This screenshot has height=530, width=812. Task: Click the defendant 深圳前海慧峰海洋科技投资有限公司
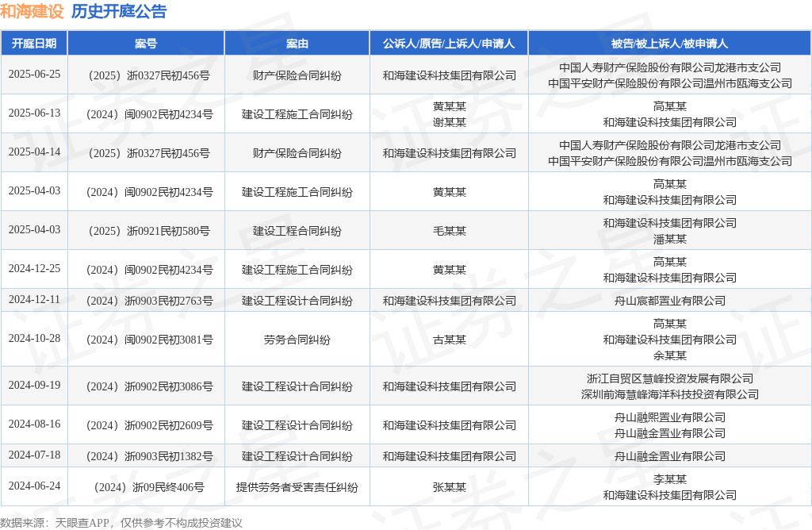pos(669,394)
